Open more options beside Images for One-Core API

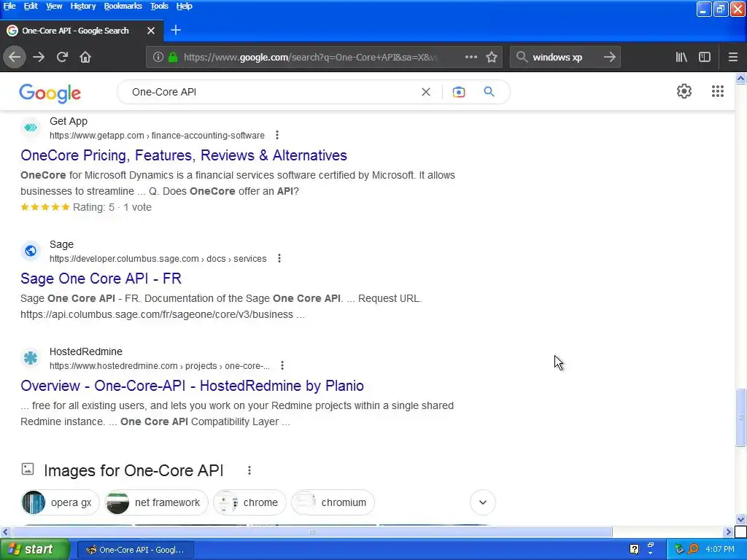pos(249,470)
